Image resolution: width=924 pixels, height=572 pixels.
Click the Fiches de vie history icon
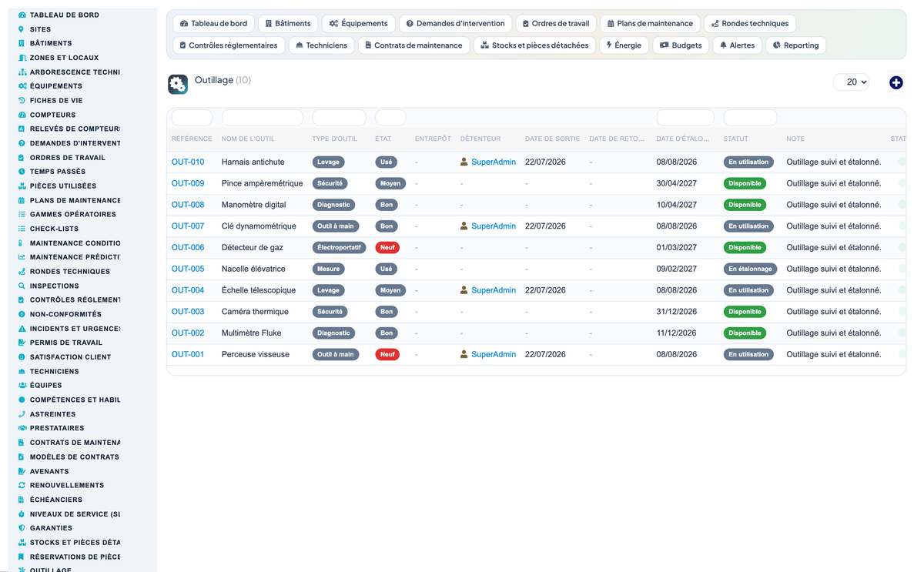tap(22, 100)
